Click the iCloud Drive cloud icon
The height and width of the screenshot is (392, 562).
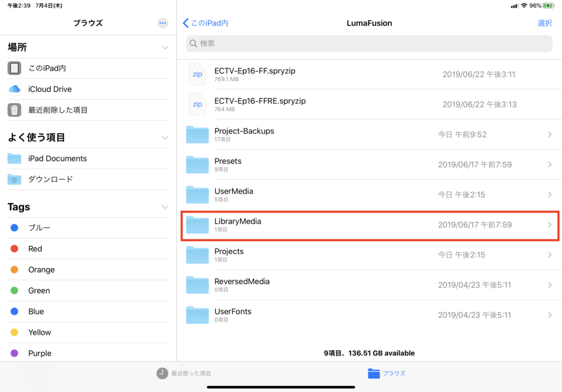click(x=14, y=89)
